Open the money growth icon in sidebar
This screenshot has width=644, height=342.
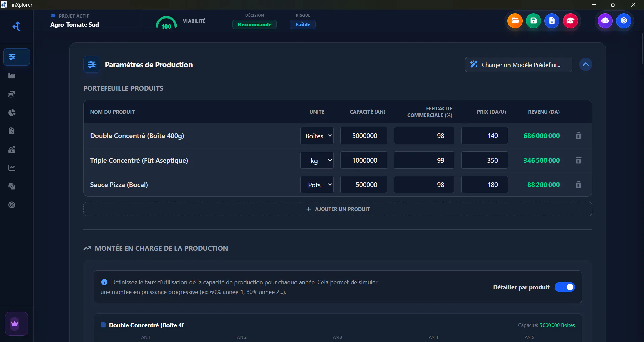point(12,150)
